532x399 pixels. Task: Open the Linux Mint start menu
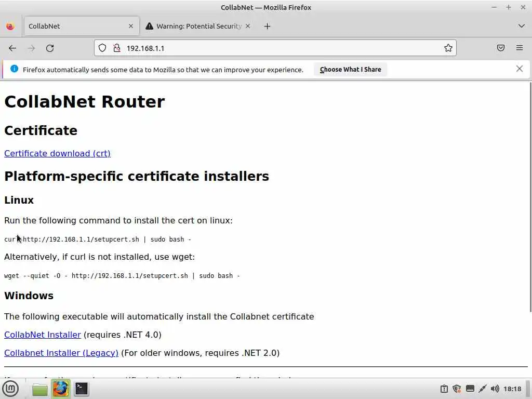tap(10, 389)
